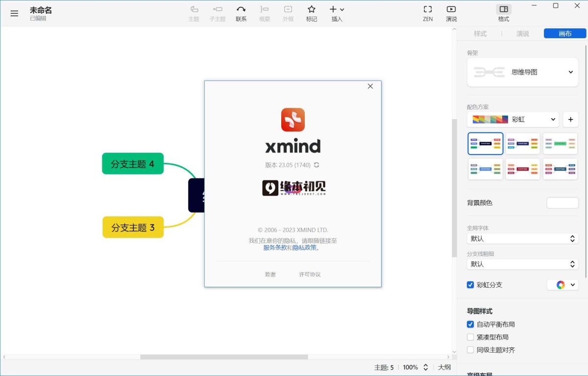Select the green 分支主题 4 node
588x376 pixels.
[132, 164]
